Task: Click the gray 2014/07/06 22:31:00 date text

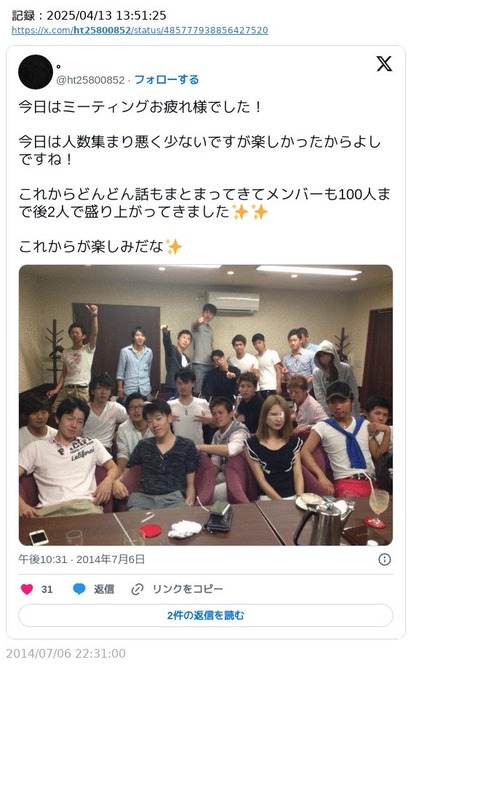Action: (x=66, y=653)
